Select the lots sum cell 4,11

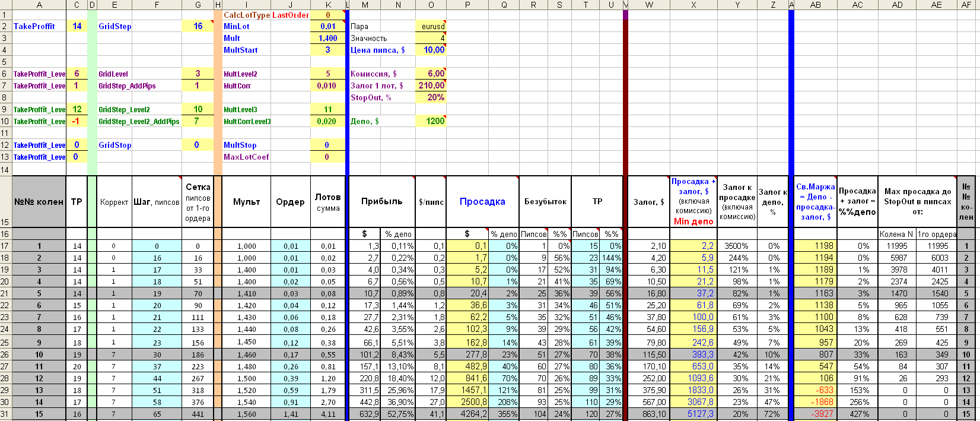pos(328,414)
